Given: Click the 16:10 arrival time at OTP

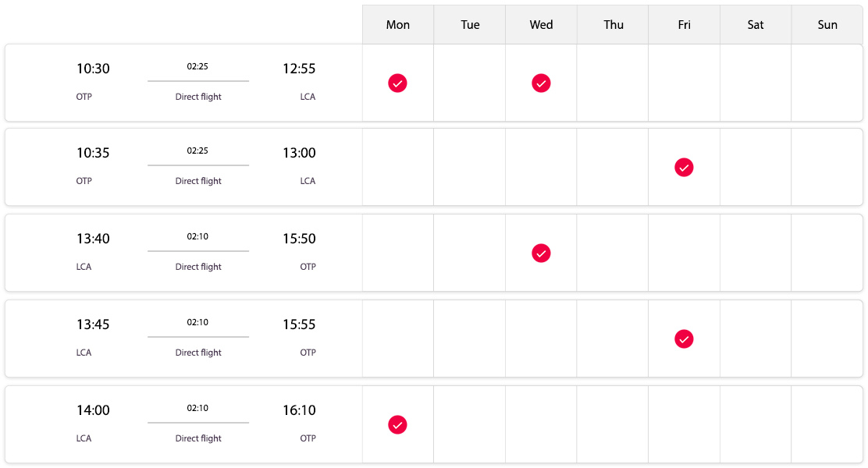Looking at the screenshot, I should [x=299, y=410].
